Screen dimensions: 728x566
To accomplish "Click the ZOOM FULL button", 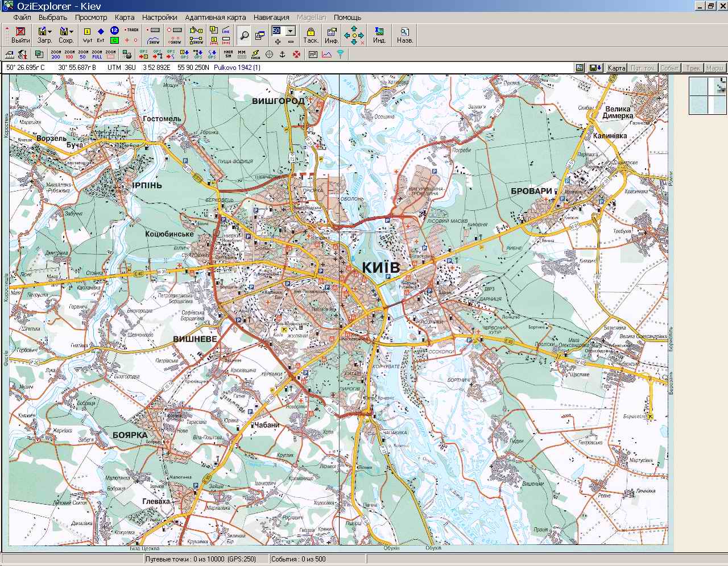I will (97, 55).
